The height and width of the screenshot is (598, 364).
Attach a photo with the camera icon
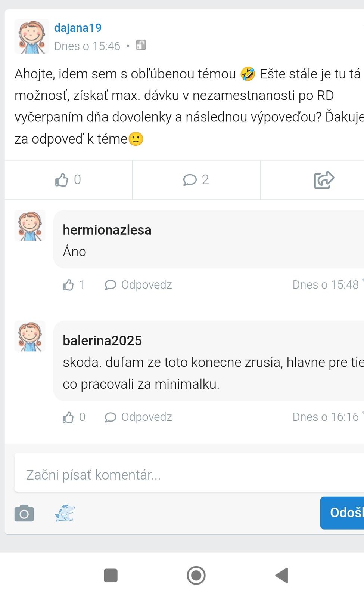(x=24, y=513)
